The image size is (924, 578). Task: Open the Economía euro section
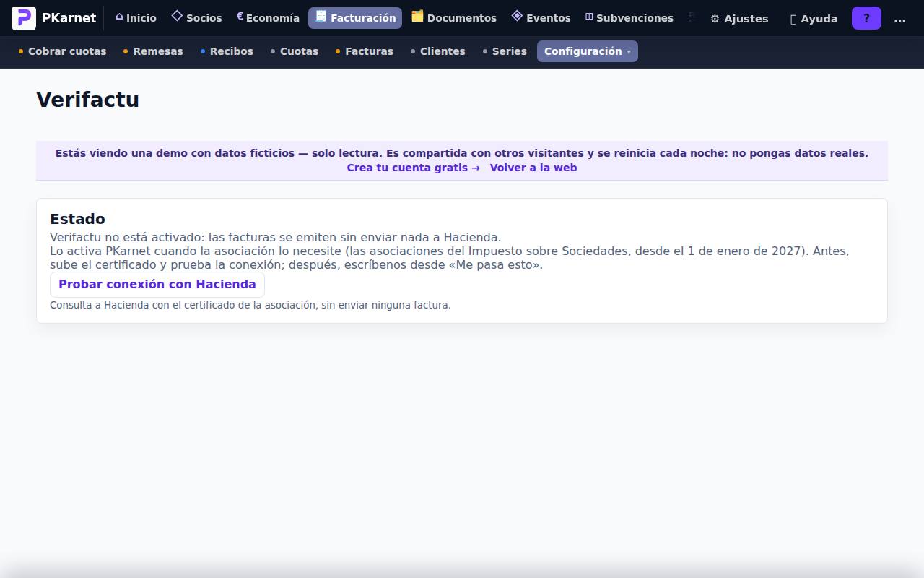(x=268, y=18)
